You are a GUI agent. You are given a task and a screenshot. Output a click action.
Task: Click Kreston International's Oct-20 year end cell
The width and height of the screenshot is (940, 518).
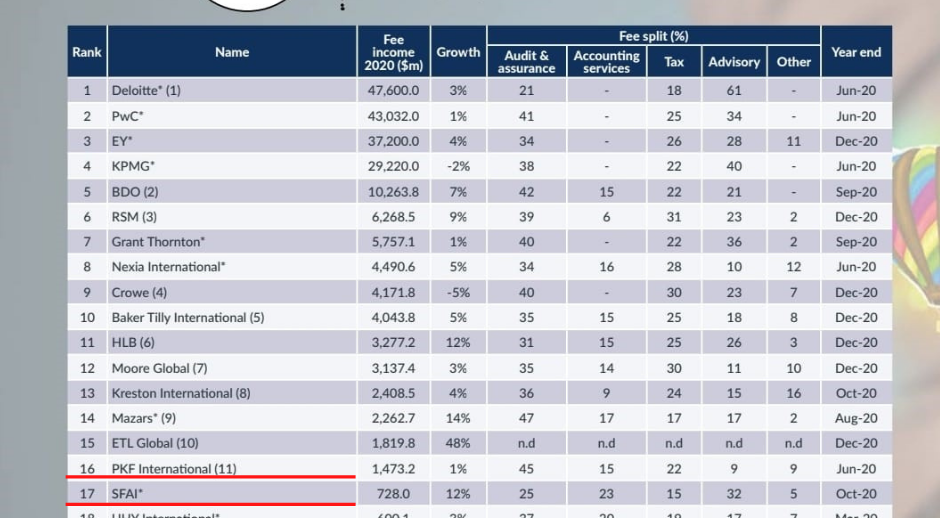point(856,393)
